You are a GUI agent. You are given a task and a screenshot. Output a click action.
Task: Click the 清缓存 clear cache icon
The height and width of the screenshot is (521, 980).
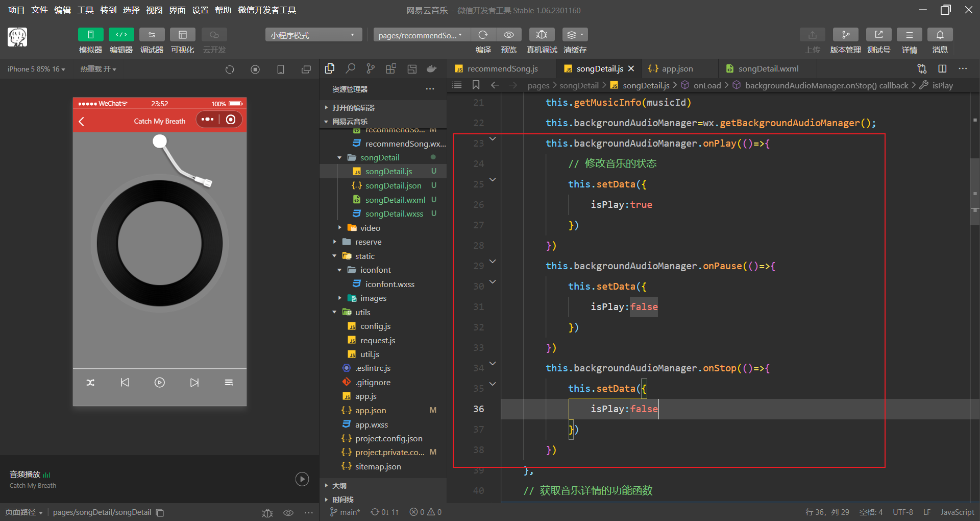click(575, 35)
